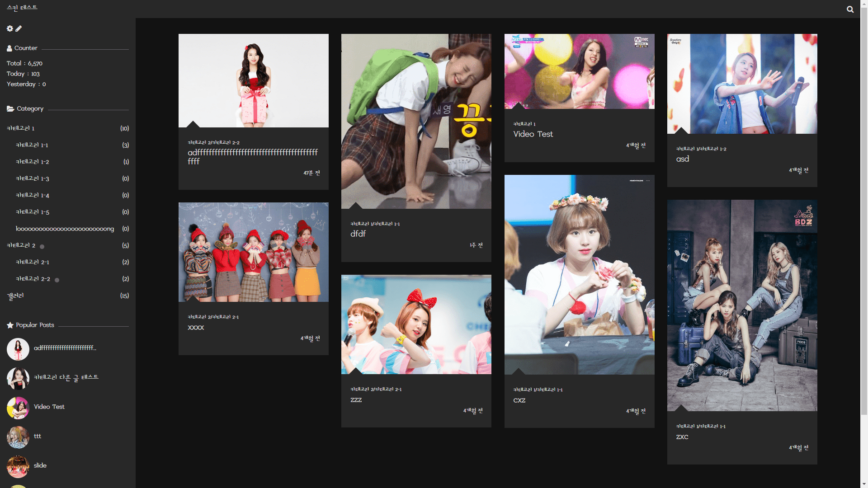Image resolution: width=868 pixels, height=488 pixels.
Task: Open the Video Test post title
Action: click(533, 134)
